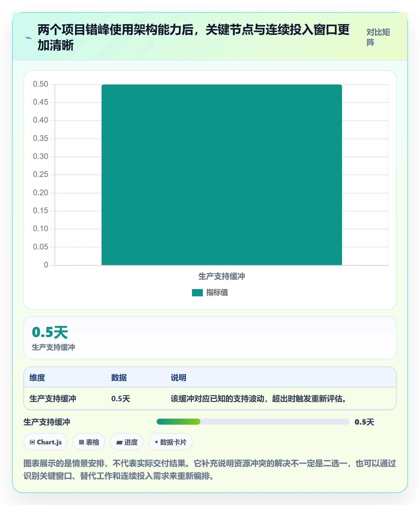Click the 生产支持缓冲 table row cell
The image size is (420, 505).
coord(53,399)
